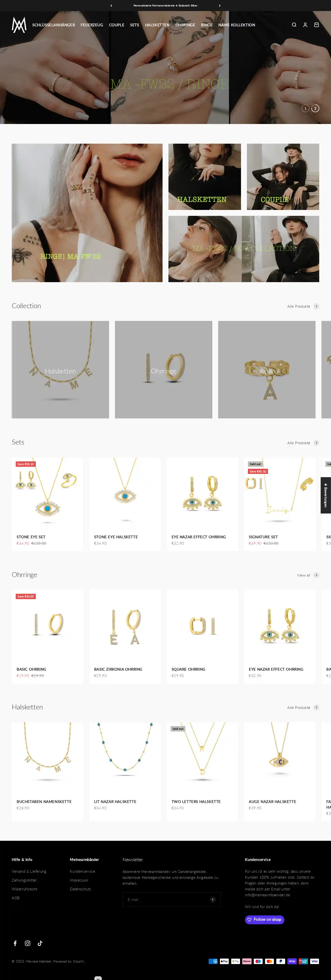Open the Bewertungen side tab
This screenshot has width=331, height=980.
click(326, 495)
